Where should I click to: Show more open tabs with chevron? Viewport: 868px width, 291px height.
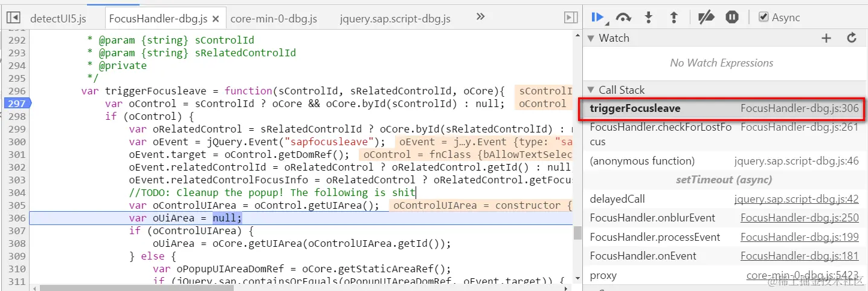coord(481,17)
